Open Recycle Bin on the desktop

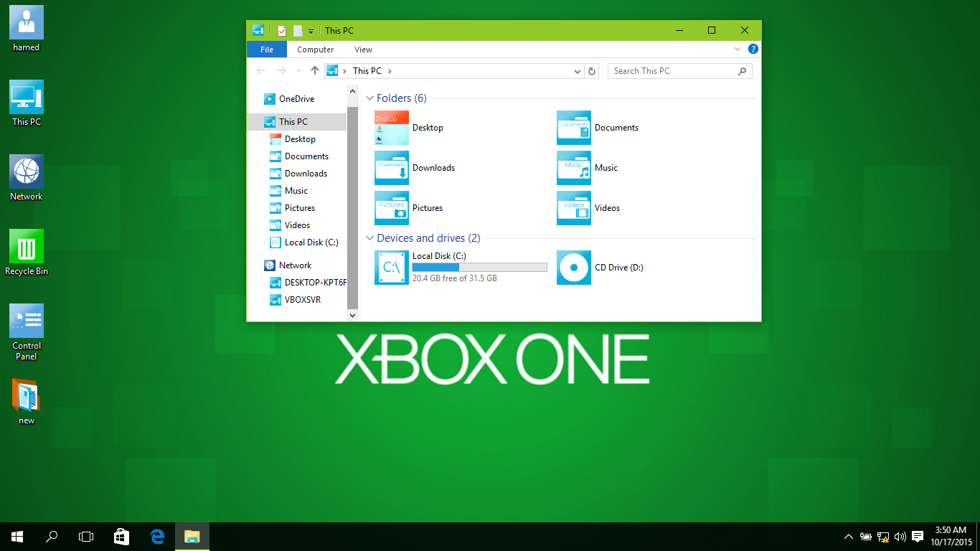coord(27,247)
